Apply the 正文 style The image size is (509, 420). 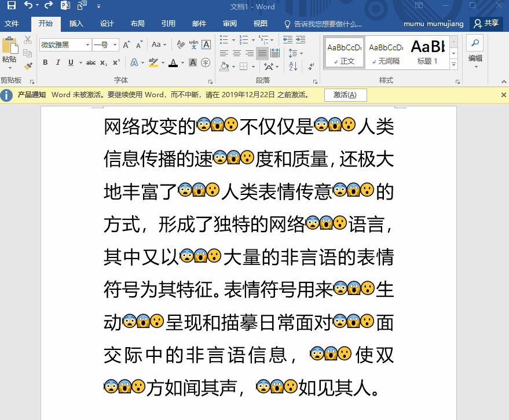tap(344, 52)
